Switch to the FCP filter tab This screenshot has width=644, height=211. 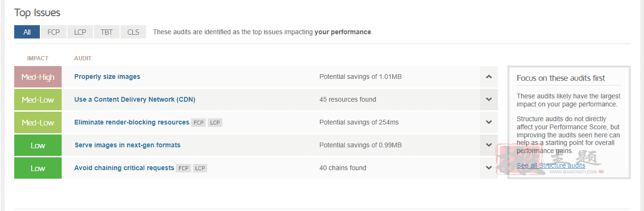point(54,32)
